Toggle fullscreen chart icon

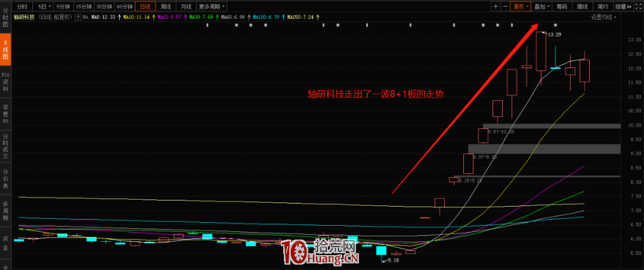(638, 6)
